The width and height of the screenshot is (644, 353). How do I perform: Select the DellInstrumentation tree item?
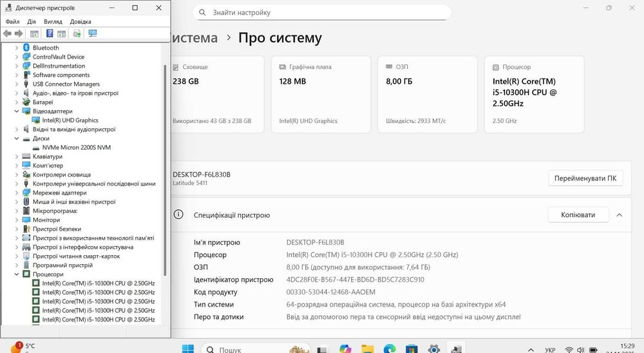click(59, 66)
